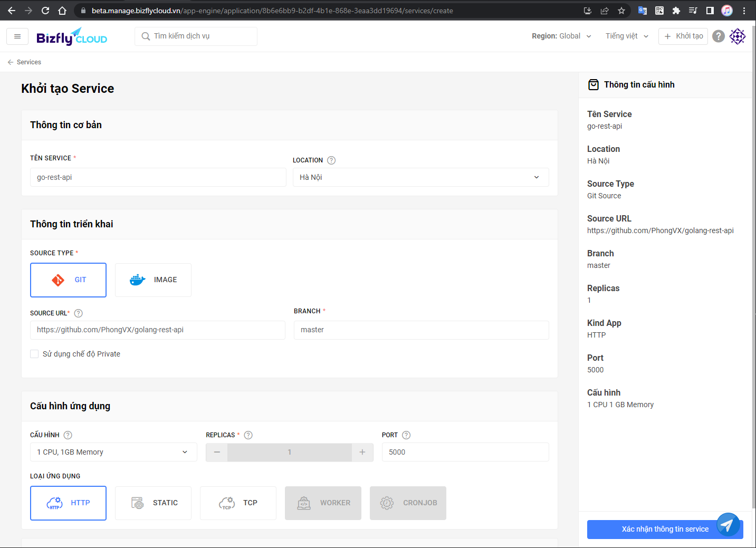Screen dimensions: 756x548
Task: Increase Replicas with the plus stepper
Action: click(x=362, y=452)
